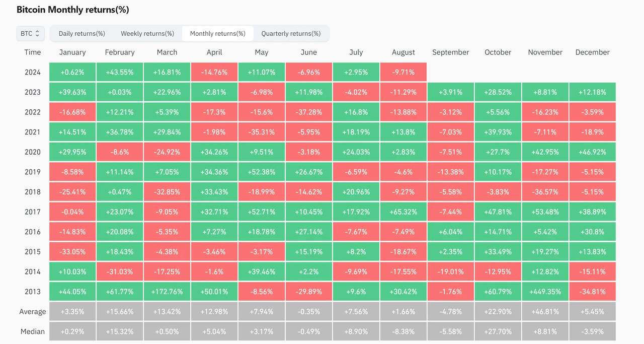Click the May 2021 -35.31% cell
This screenshot has height=344, width=644.
tap(262, 132)
